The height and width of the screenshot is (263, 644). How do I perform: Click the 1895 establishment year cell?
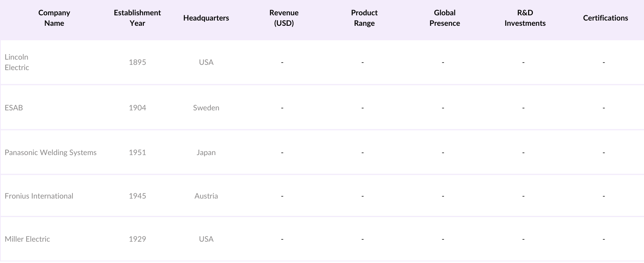137,62
